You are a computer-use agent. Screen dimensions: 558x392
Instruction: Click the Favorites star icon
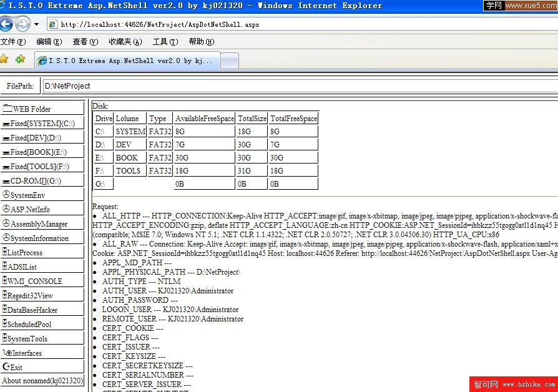point(4,59)
